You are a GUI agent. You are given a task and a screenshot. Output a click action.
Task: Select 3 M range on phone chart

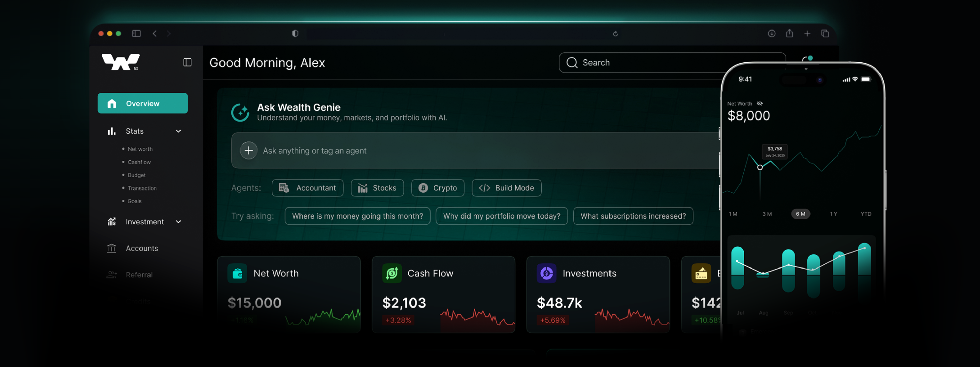click(767, 214)
